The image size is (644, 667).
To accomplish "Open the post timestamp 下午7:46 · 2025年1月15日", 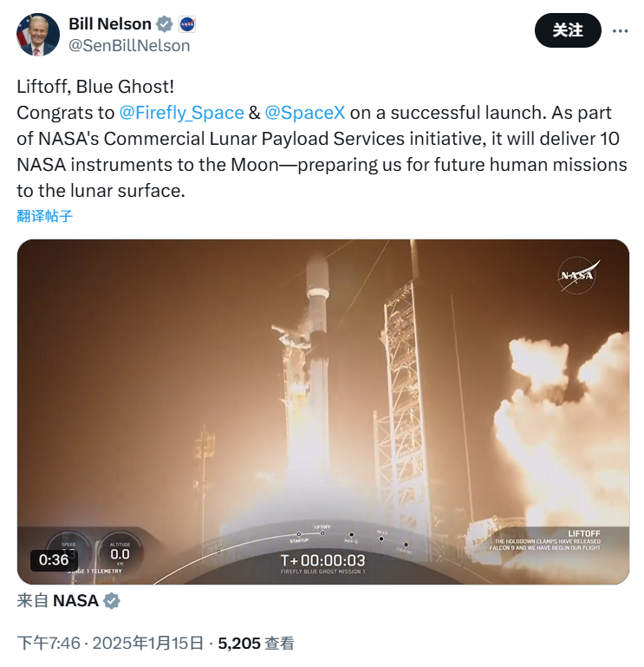I will coord(110,643).
